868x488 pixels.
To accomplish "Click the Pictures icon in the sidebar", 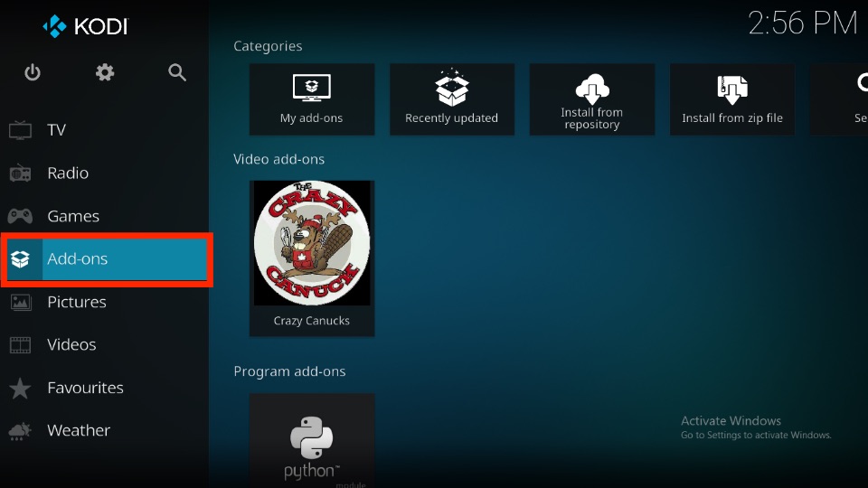I will [x=21, y=302].
